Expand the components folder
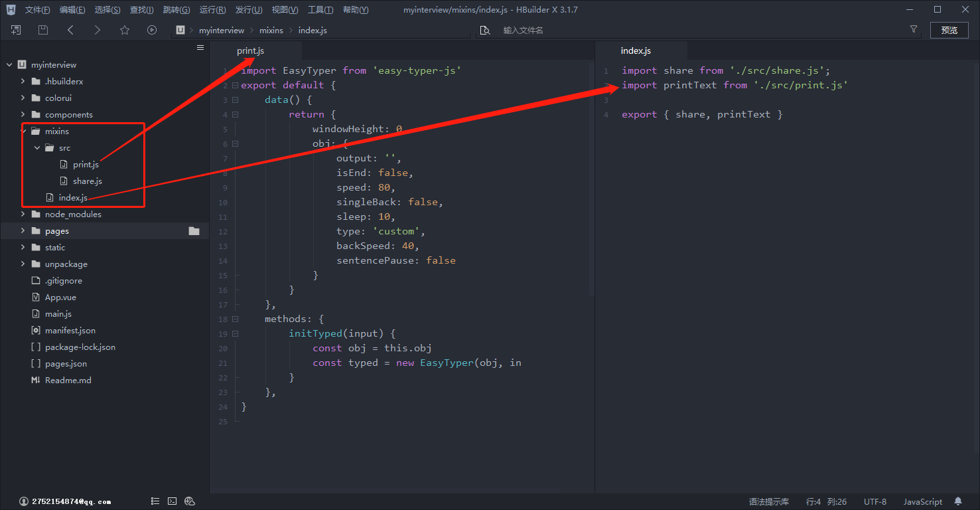 23,115
